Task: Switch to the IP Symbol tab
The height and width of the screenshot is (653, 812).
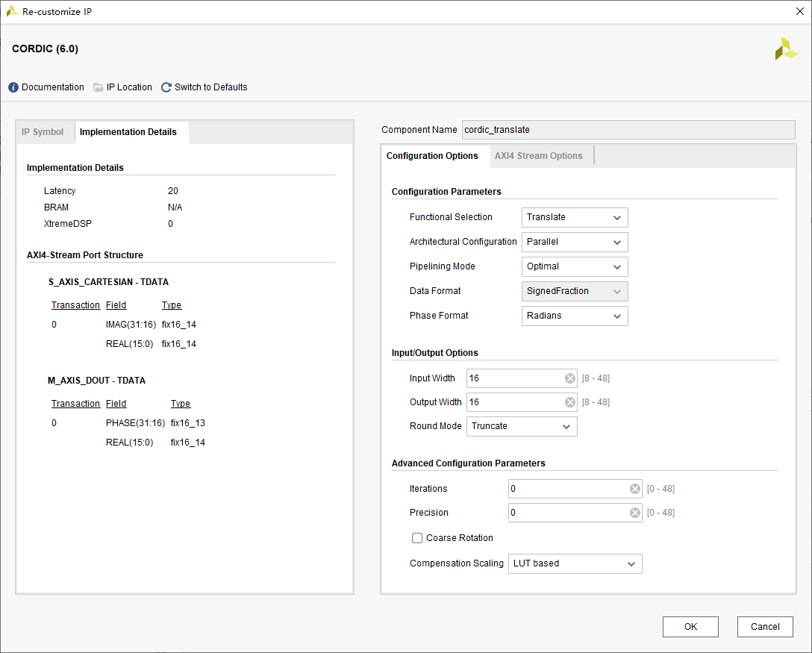Action: pyautogui.click(x=43, y=132)
